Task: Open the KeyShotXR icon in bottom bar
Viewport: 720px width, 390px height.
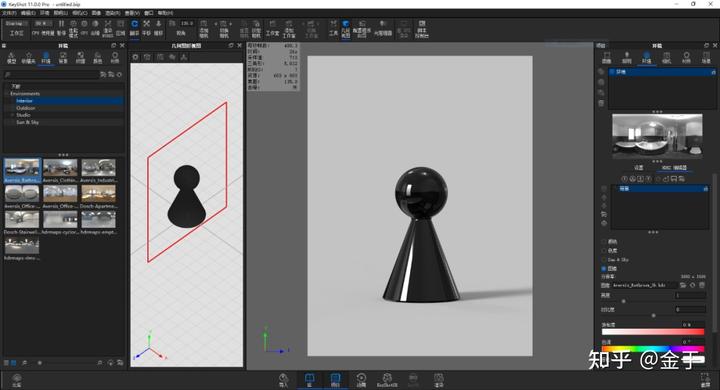Action: (x=387, y=380)
